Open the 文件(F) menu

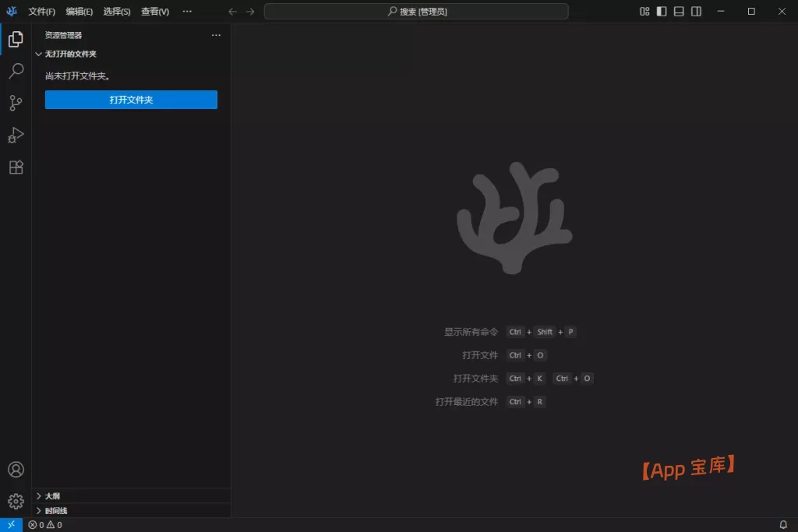click(x=41, y=12)
